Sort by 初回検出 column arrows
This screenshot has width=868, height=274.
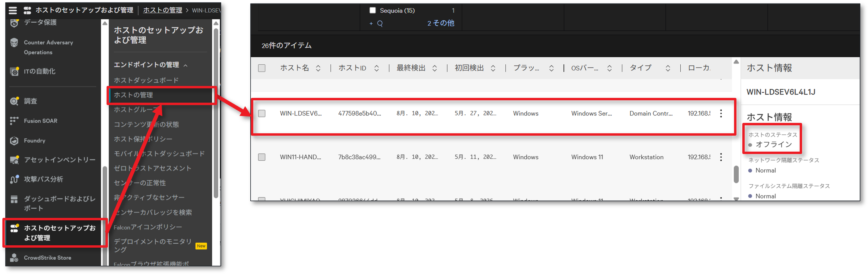point(493,68)
